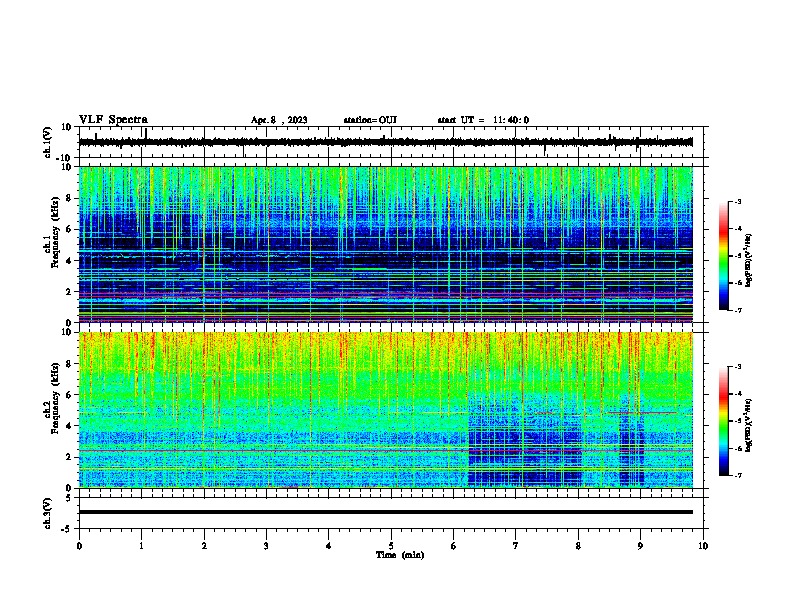The width and height of the screenshot is (792, 612).
Task: Click time axis tick label '10'
Action: tap(703, 546)
